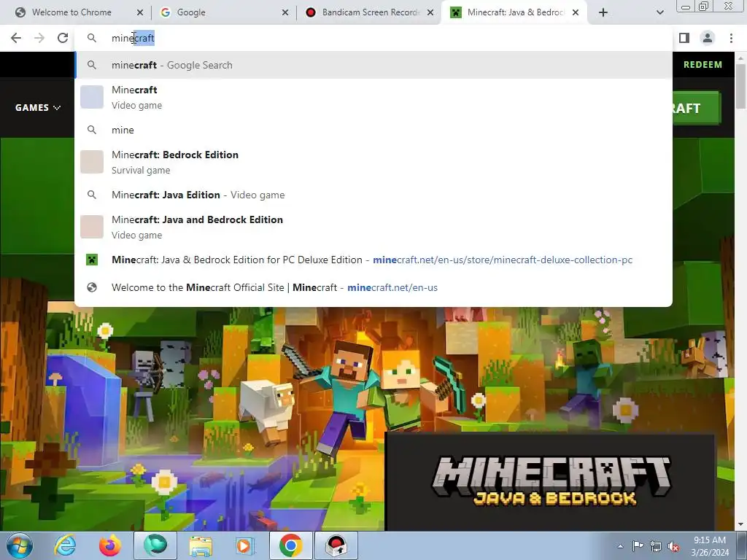
Task: Pick Minecraft: Java and Bedrock Edition suggestion
Action: pos(373,227)
